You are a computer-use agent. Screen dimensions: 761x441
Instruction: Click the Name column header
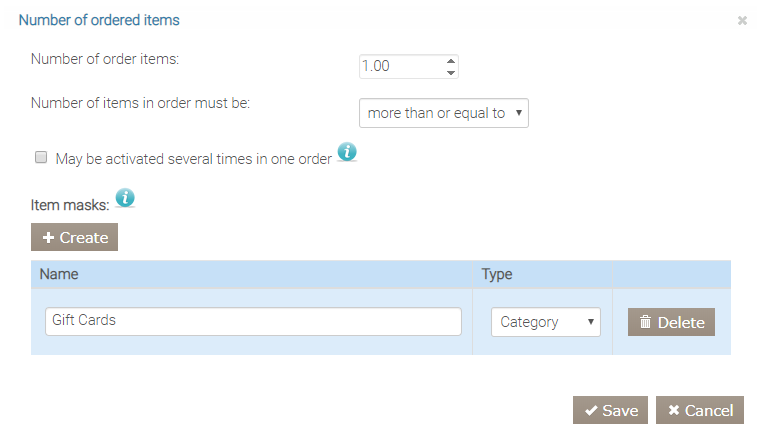(60, 274)
